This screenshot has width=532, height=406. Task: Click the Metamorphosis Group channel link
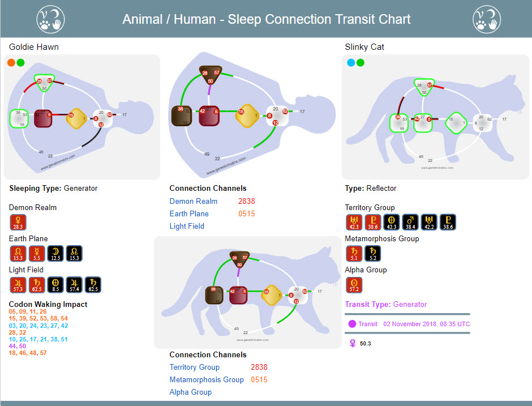(207, 380)
